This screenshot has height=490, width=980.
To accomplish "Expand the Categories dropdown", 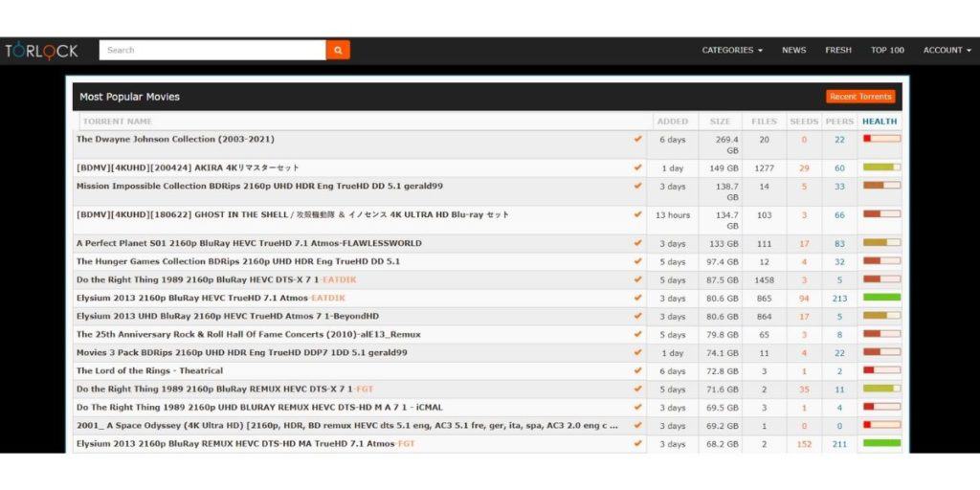I will pyautogui.click(x=732, y=50).
